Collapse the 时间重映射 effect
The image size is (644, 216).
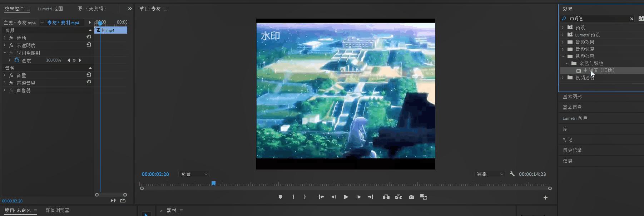(x=5, y=53)
